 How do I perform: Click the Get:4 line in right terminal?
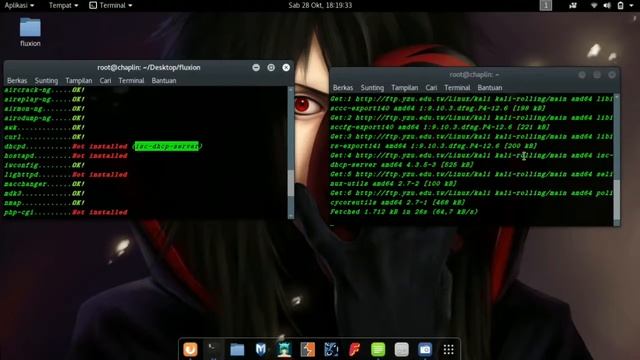coord(471,155)
